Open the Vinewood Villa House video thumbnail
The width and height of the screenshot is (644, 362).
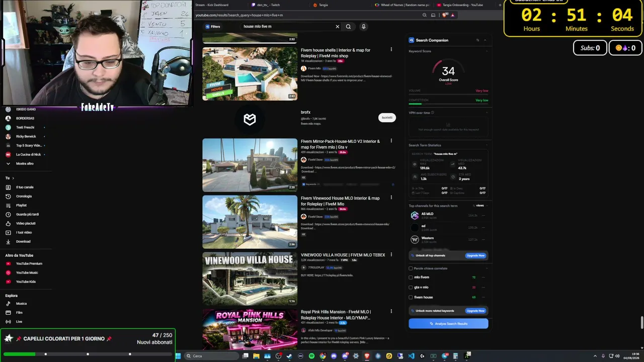click(250, 279)
